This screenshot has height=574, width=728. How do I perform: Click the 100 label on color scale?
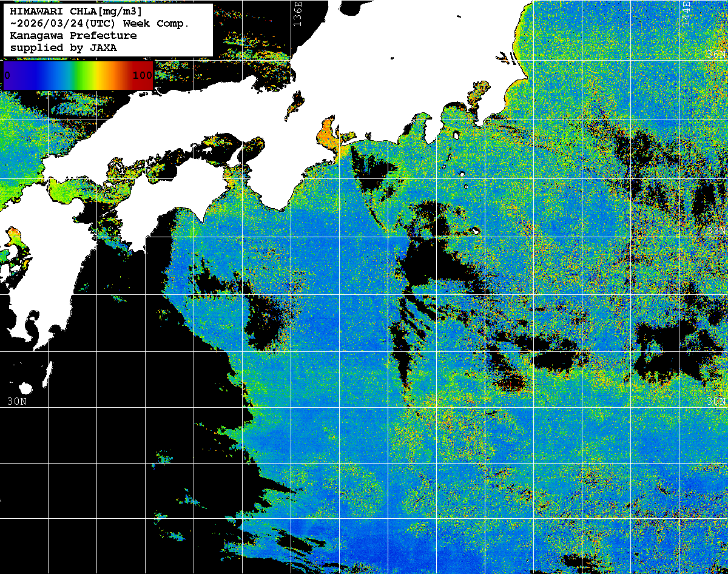(x=142, y=75)
